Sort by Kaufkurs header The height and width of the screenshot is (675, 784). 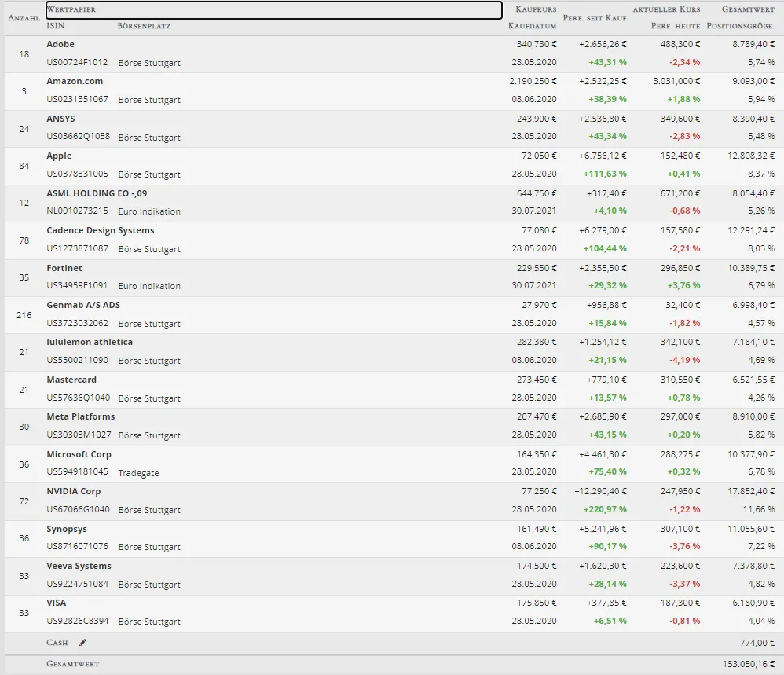pos(536,9)
